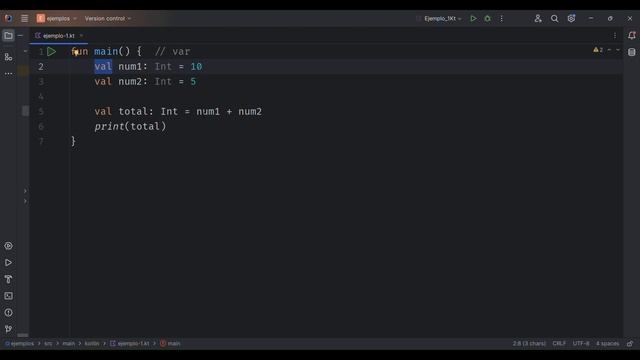Open the Git tool window
This screenshot has width=640, height=360.
click(x=8, y=329)
